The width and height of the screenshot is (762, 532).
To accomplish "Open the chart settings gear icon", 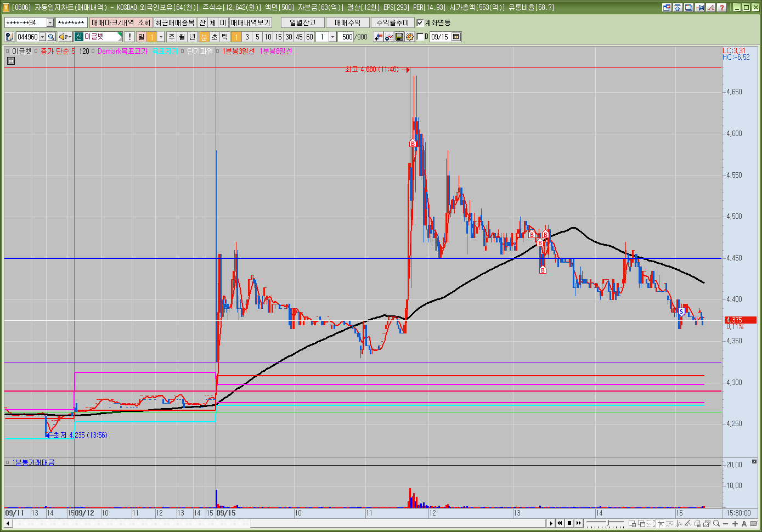I will pyautogui.click(x=409, y=37).
